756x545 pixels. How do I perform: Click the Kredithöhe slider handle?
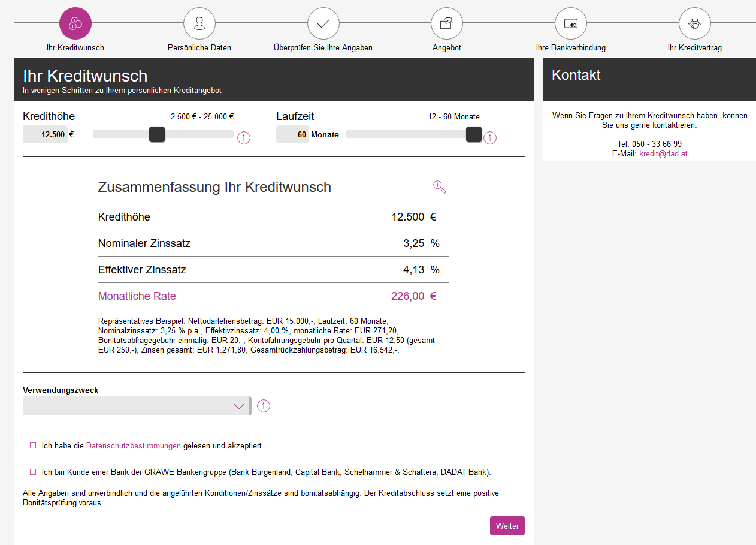tap(157, 134)
